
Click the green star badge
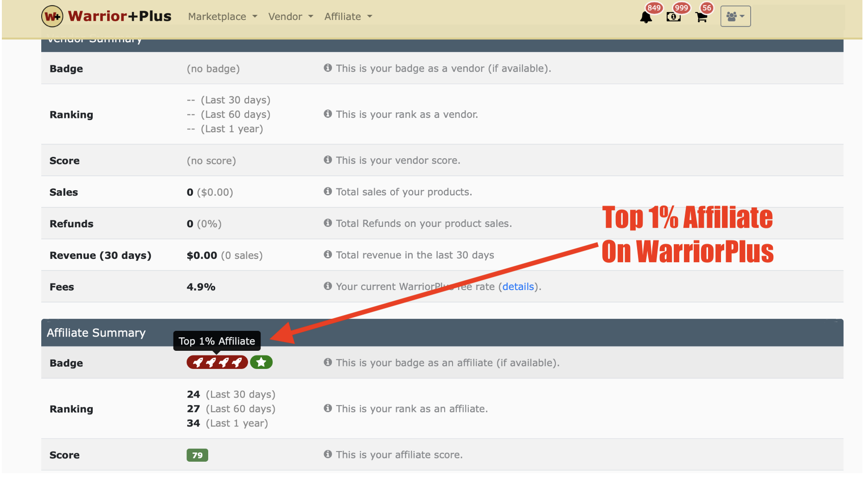[x=261, y=362]
